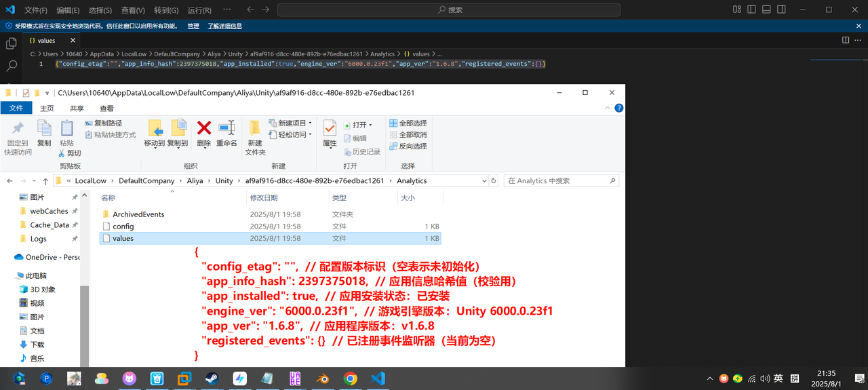This screenshot has height=390, width=868.
Task: Click 粘贴快捷方式 in the ribbon
Action: (111, 134)
